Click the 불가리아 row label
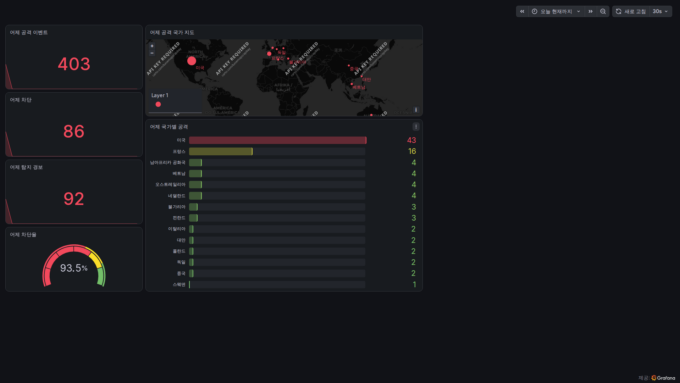 tap(177, 207)
